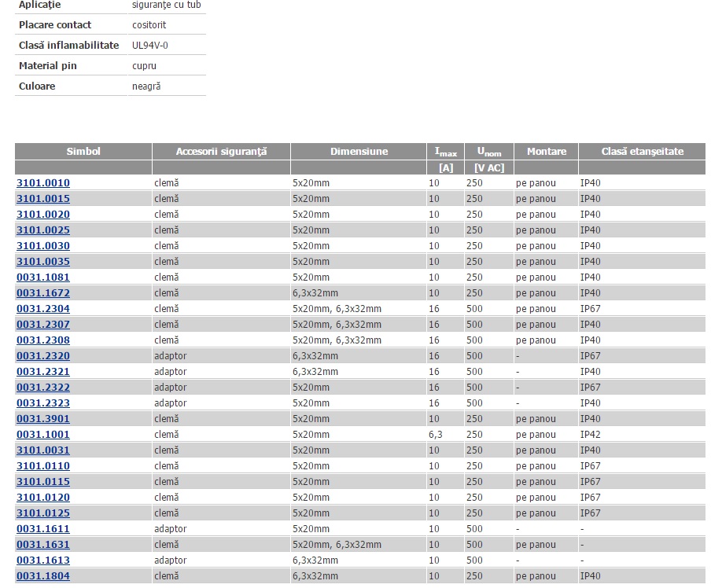
Task: Open product link 3101.0120
Action: pos(43,498)
